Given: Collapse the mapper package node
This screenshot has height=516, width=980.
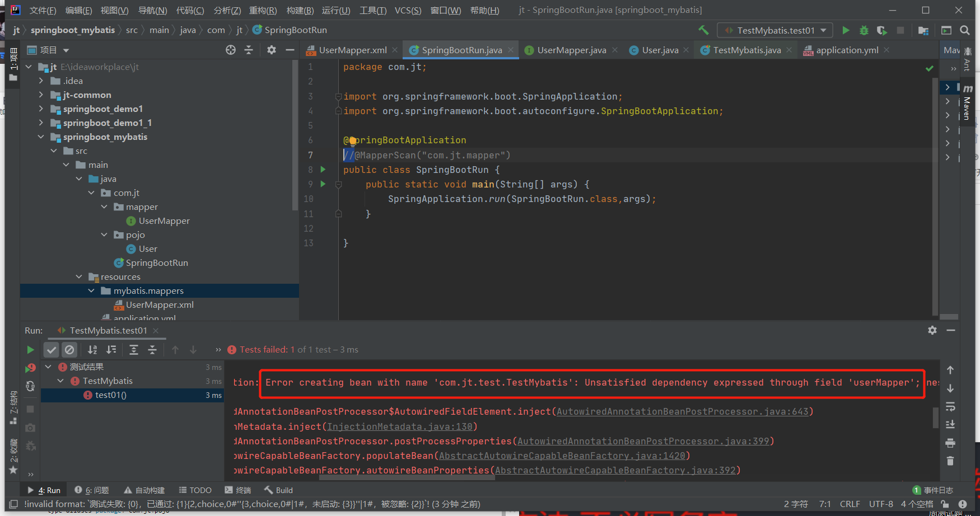Looking at the screenshot, I should pyautogui.click(x=104, y=207).
